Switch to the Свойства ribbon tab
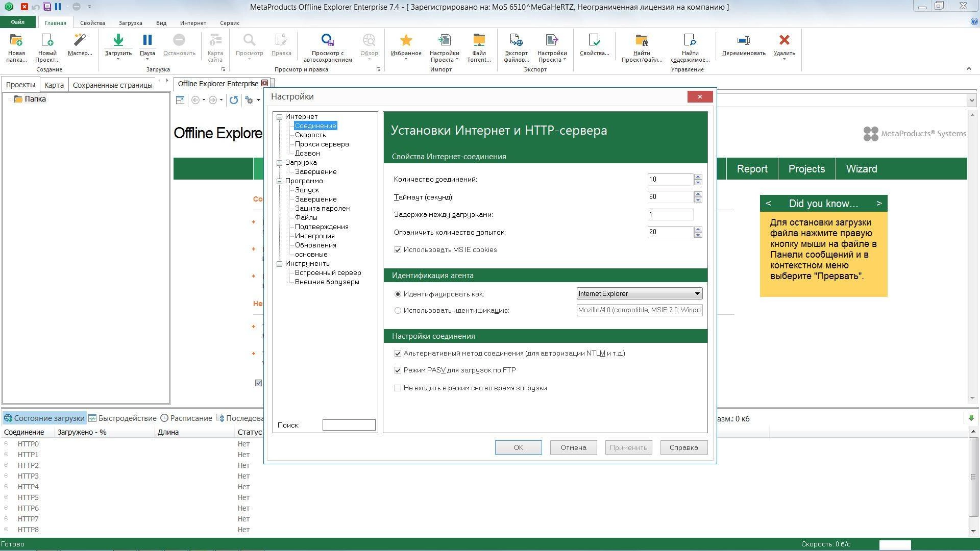Viewport: 980px width, 551px height. click(x=92, y=23)
